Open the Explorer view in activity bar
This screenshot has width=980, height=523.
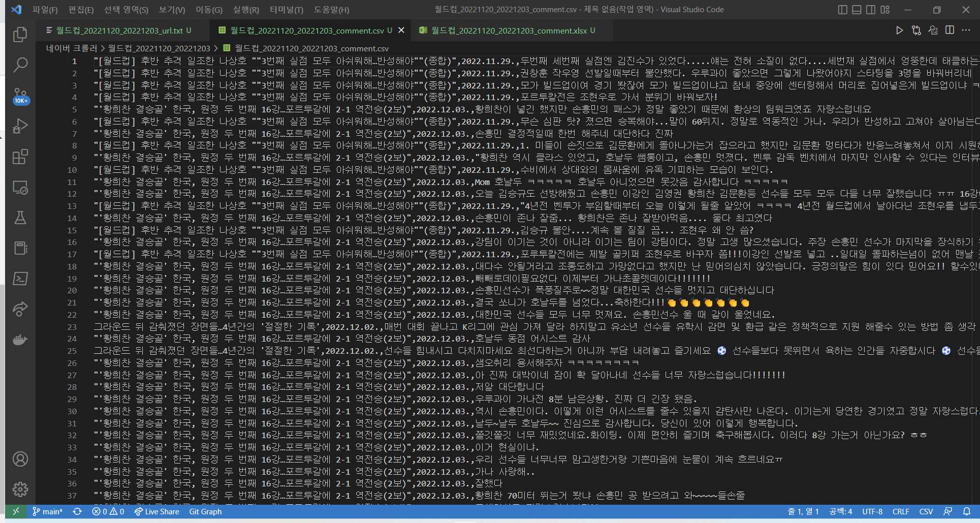20,35
